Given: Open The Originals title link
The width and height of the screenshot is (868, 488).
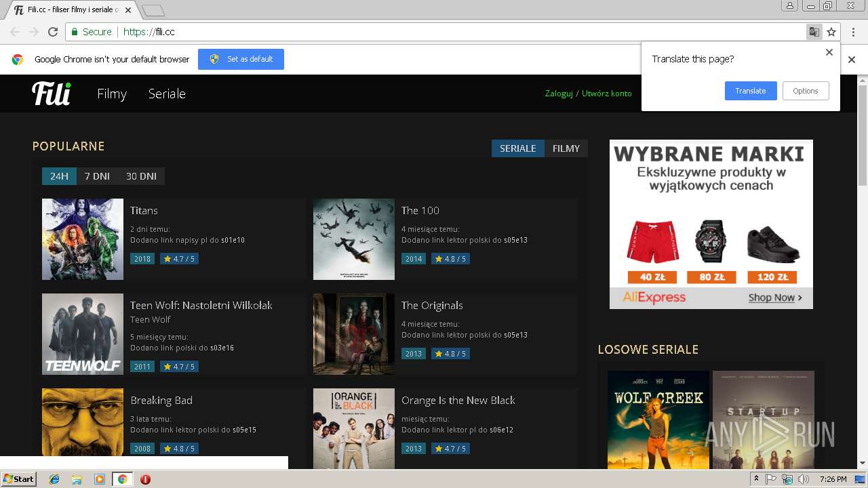Looking at the screenshot, I should click(432, 306).
